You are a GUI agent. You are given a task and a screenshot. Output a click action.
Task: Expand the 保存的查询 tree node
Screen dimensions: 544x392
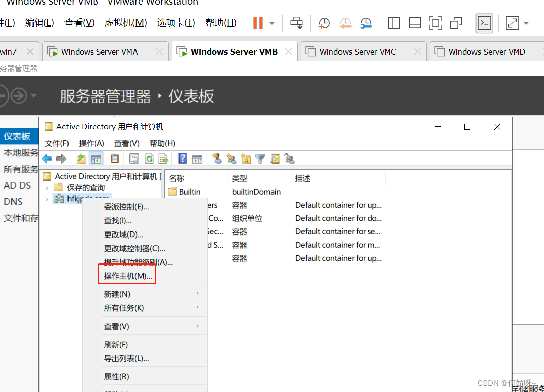tap(47, 188)
